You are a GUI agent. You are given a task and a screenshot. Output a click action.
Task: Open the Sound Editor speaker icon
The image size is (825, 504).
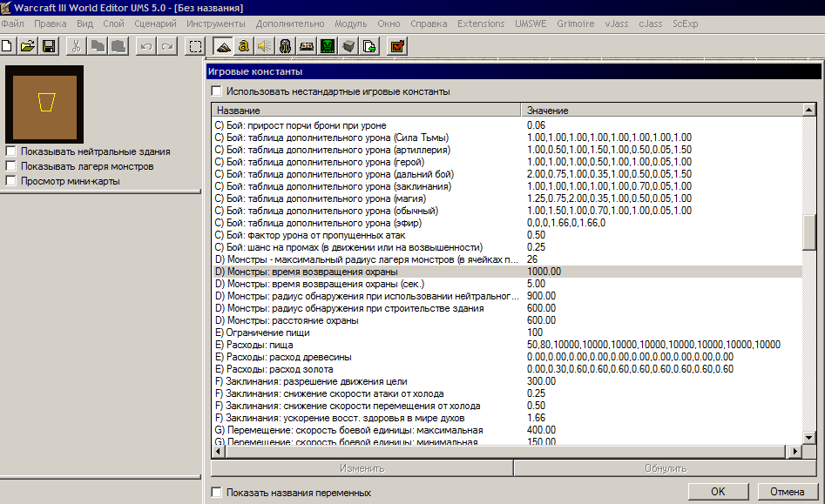tap(265, 46)
